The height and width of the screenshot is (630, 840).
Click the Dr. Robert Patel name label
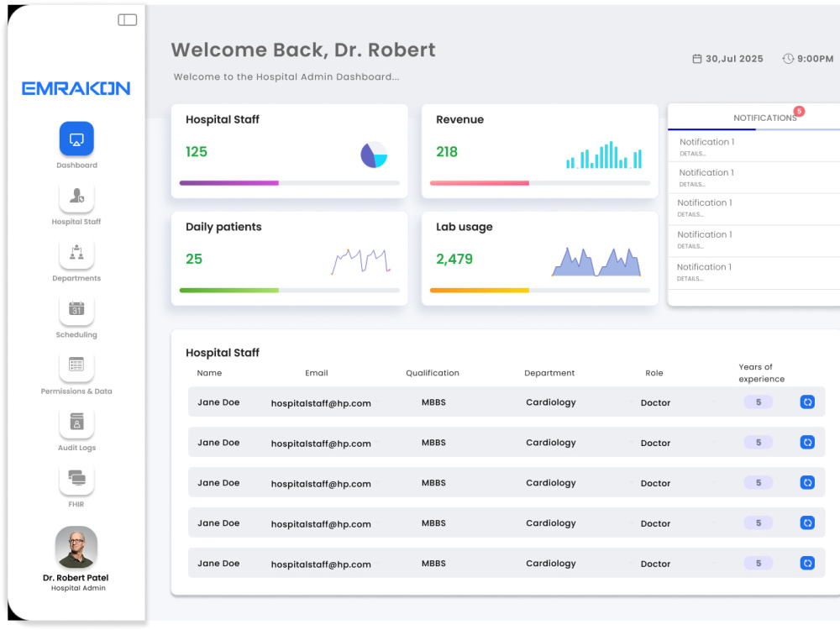[76, 578]
